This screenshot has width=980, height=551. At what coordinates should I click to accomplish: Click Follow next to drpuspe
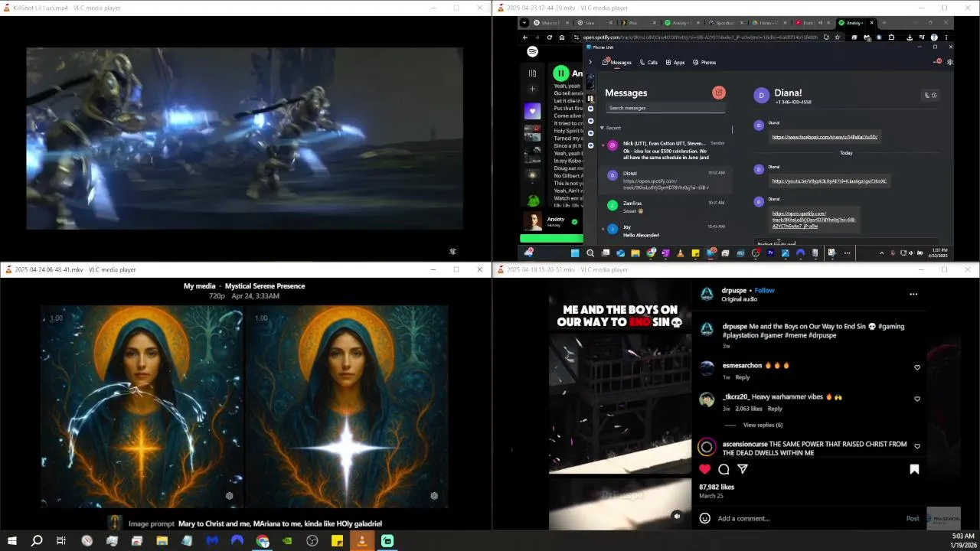764,290
